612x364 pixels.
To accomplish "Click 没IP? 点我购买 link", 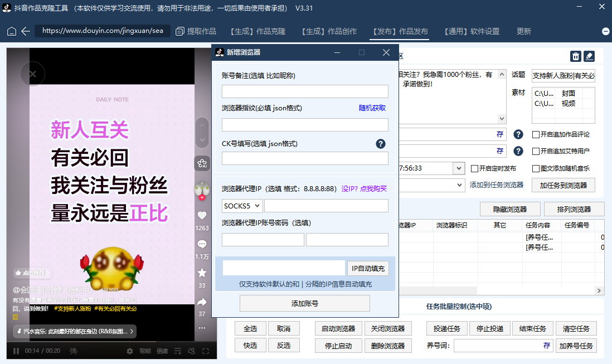I will coord(364,189).
